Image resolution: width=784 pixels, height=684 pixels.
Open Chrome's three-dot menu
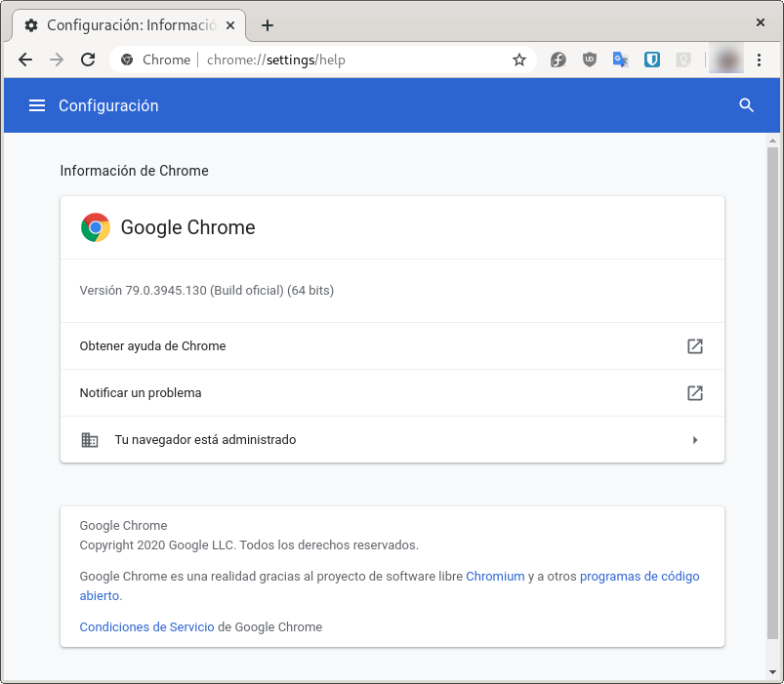point(760,60)
